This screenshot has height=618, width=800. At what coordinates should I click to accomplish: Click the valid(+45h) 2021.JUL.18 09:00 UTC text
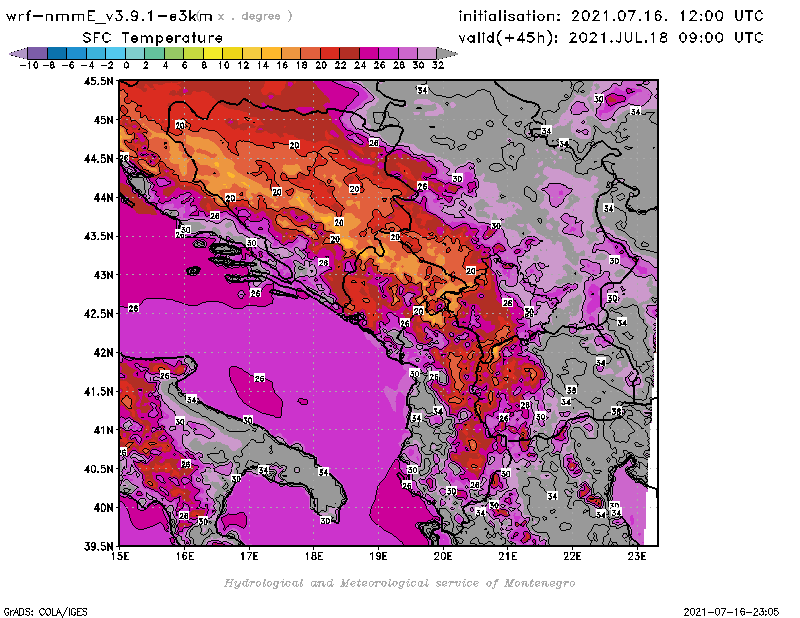tap(611, 38)
